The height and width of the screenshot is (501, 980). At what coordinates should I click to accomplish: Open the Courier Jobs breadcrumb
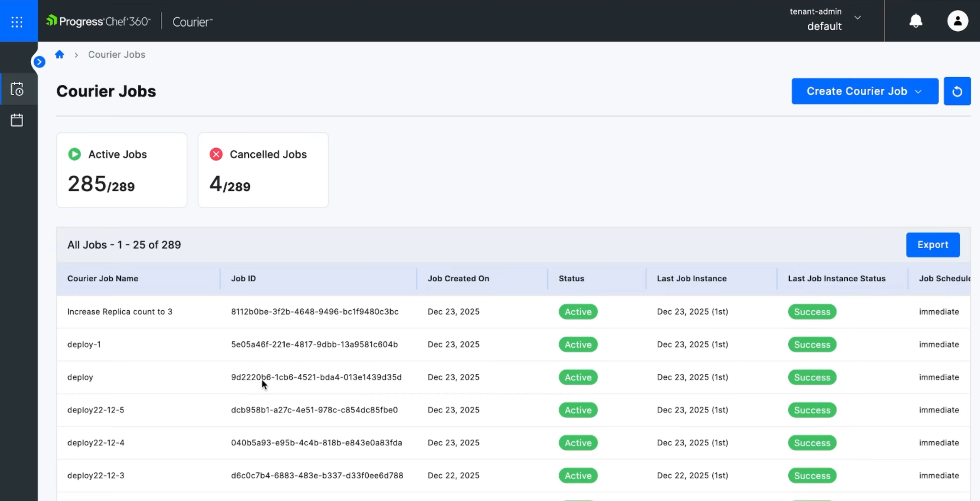pyautogui.click(x=116, y=54)
